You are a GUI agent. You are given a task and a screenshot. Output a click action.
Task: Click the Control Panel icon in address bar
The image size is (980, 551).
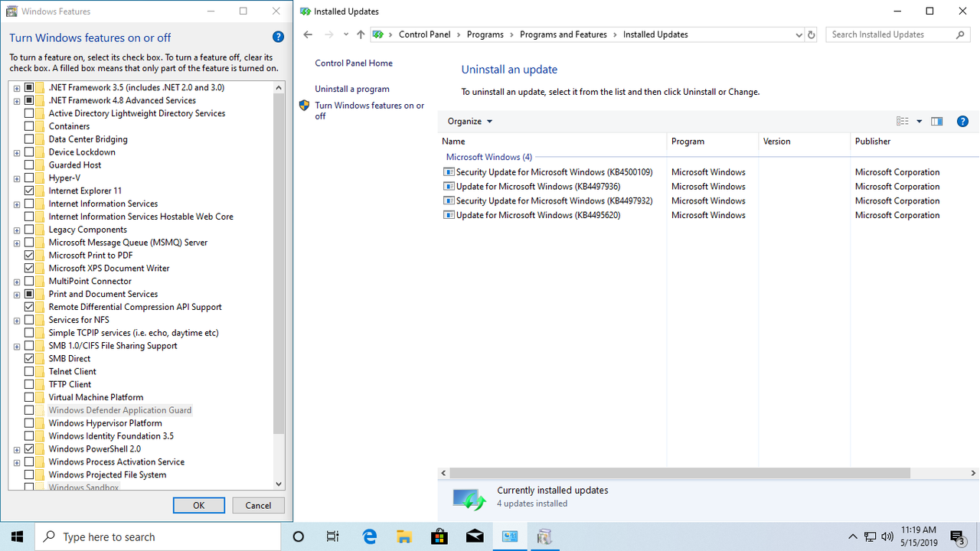coord(378,34)
